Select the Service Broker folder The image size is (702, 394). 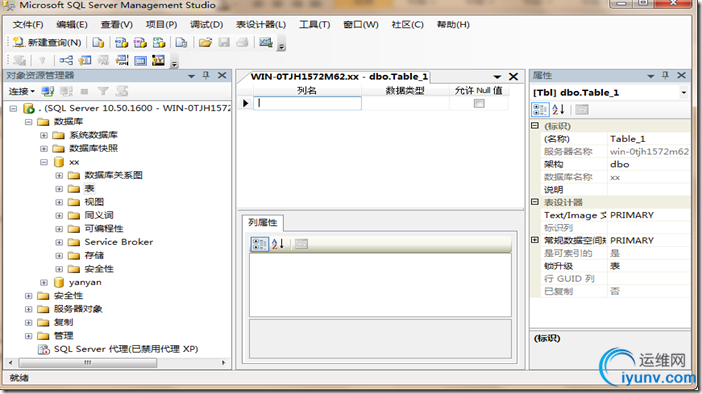pos(119,242)
